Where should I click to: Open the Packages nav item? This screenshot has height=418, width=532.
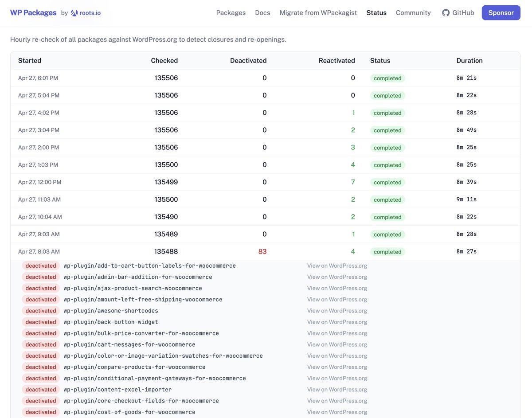[231, 13]
